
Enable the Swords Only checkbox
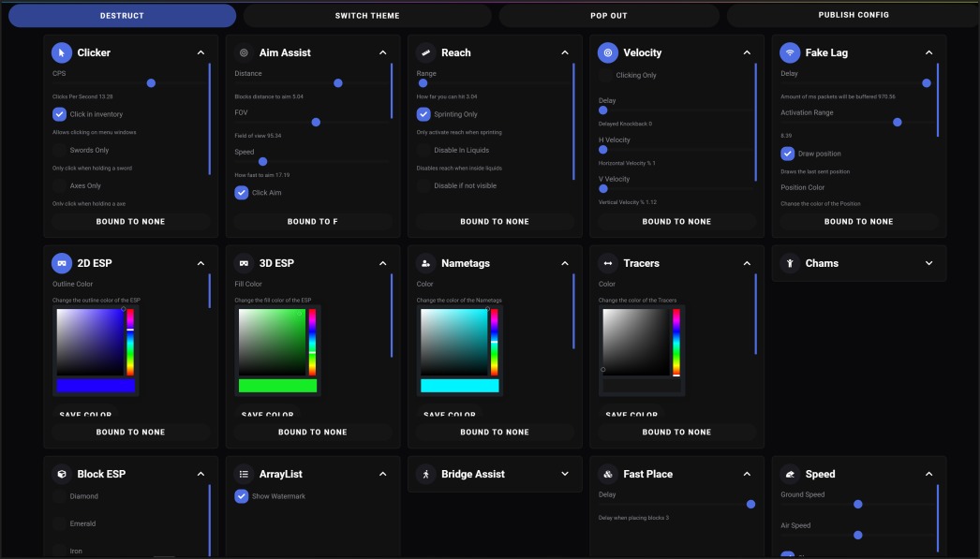[60, 150]
